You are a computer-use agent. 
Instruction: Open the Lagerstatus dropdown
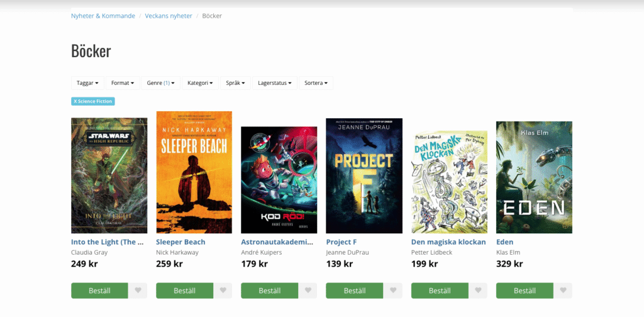275,83
